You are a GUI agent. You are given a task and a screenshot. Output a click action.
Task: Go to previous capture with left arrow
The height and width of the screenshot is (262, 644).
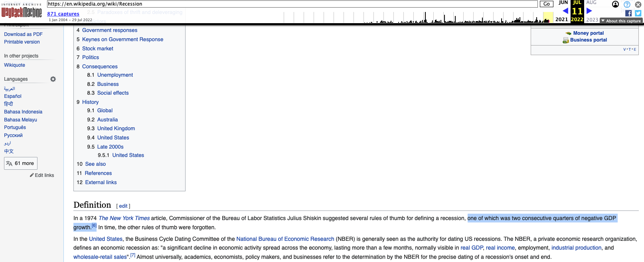[x=565, y=11]
